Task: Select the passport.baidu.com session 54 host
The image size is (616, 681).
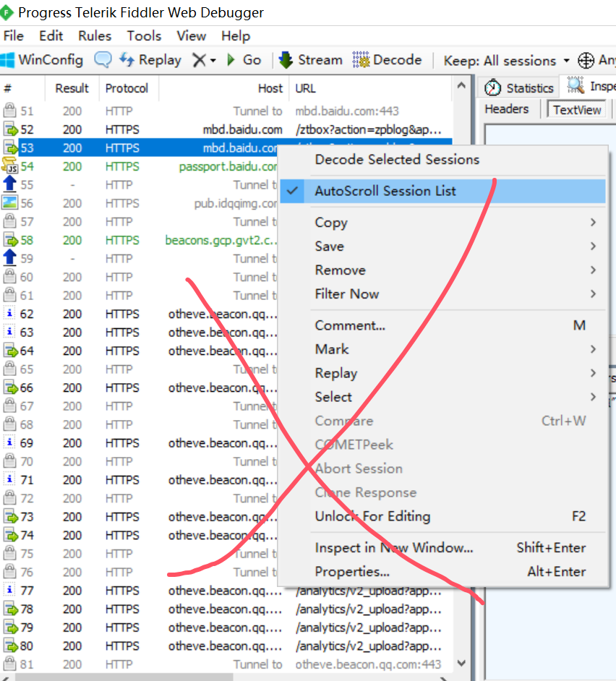Action: click(228, 166)
